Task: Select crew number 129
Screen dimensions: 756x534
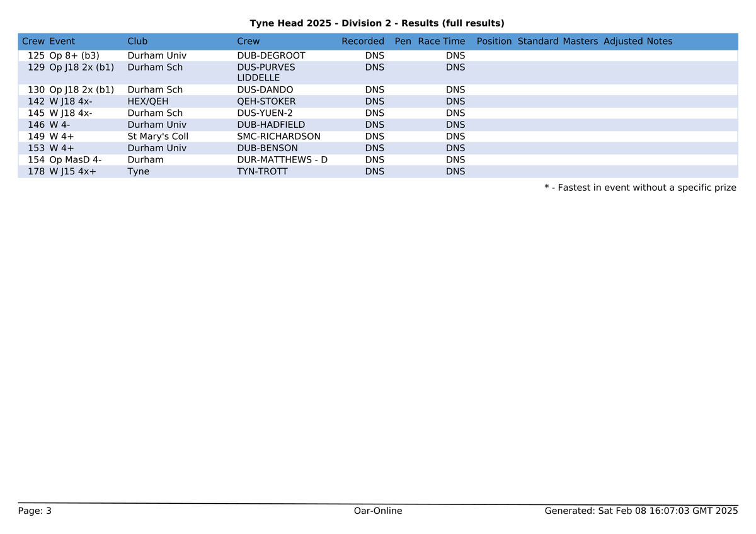Action: [x=37, y=67]
